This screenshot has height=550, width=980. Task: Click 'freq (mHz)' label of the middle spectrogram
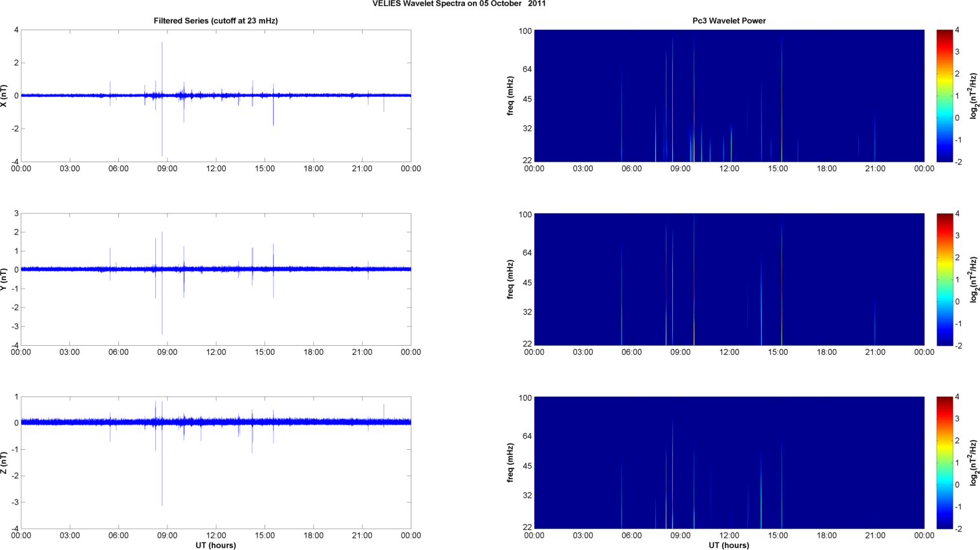pos(510,279)
